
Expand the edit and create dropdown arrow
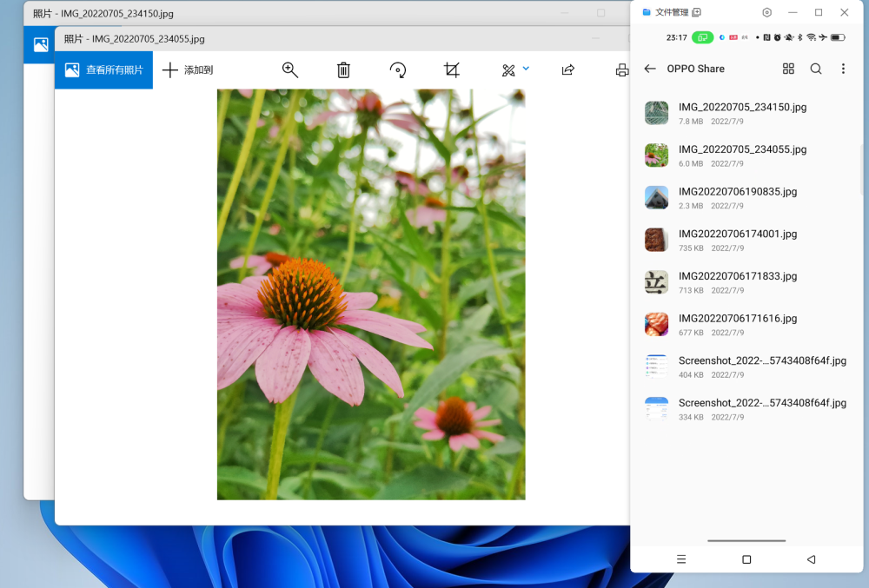click(x=526, y=69)
